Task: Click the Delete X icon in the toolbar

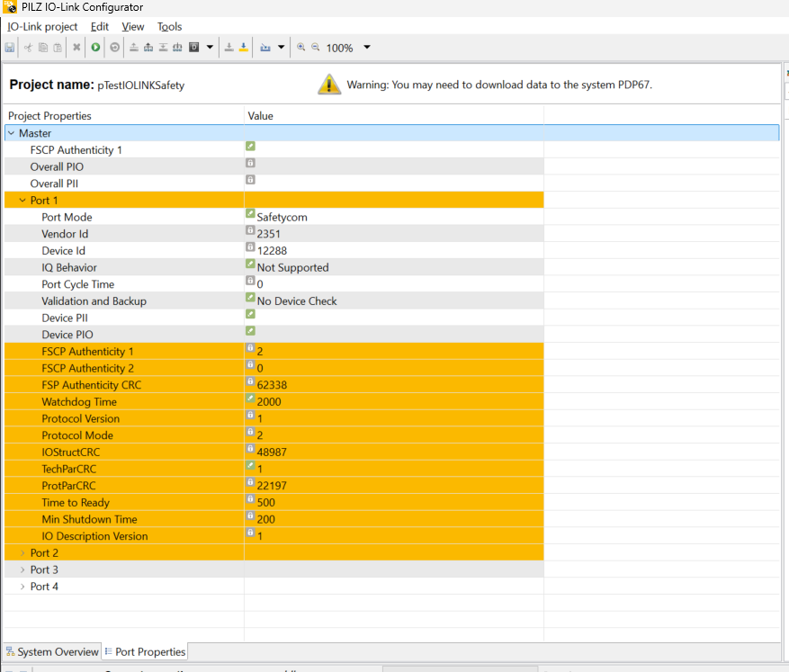Action: pyautogui.click(x=76, y=48)
